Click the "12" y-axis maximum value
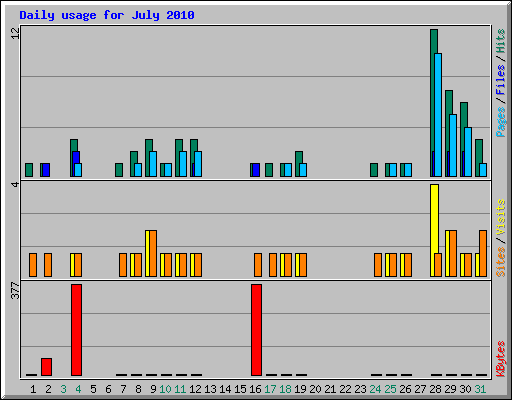This screenshot has height=400, width=512. click(15, 33)
